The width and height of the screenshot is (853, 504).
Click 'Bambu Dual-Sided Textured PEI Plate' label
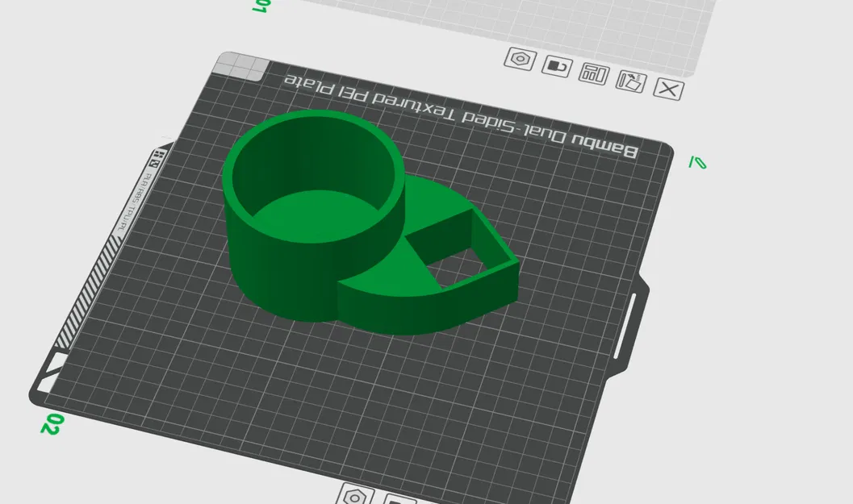click(x=460, y=116)
